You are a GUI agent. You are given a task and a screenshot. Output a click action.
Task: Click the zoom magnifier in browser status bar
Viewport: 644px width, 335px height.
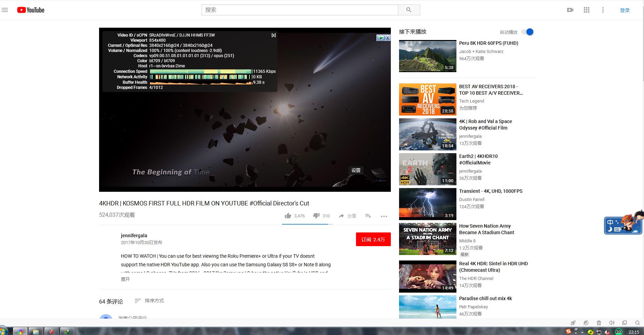(x=638, y=323)
